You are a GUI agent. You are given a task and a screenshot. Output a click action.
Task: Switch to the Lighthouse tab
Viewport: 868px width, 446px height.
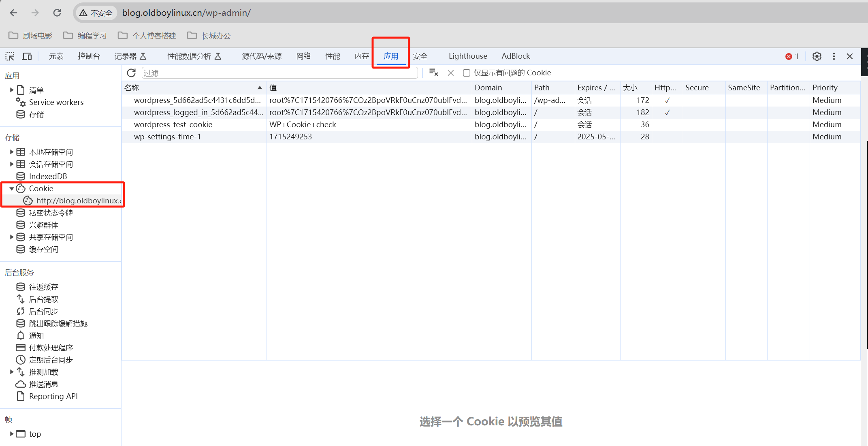point(468,56)
